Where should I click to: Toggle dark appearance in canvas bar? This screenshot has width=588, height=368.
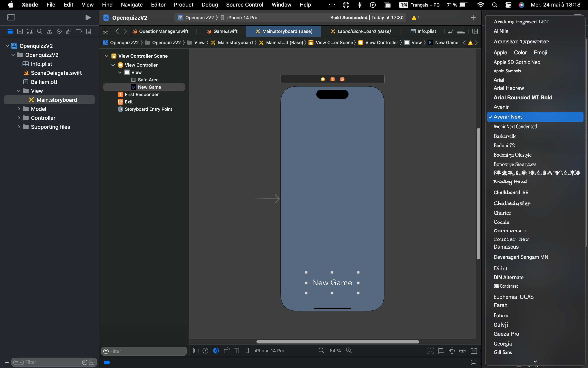pyautogui.click(x=216, y=350)
